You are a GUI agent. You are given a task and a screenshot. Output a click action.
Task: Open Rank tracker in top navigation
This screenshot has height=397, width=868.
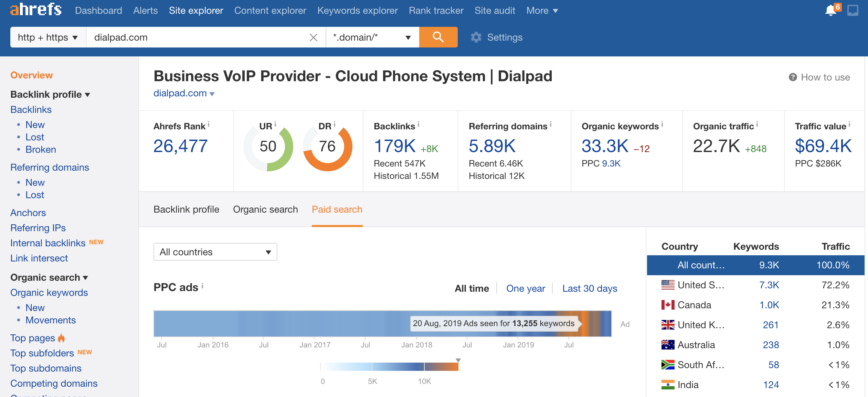(x=436, y=11)
